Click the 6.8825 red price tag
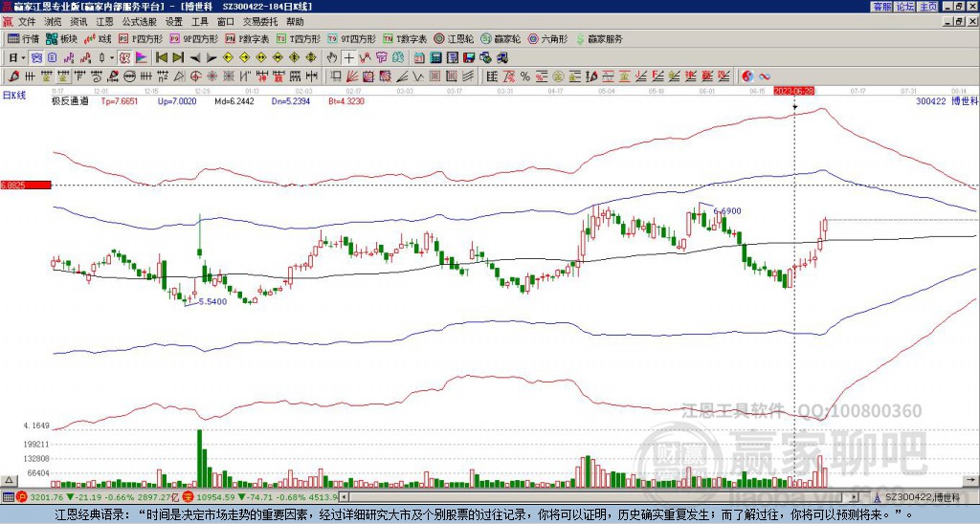This screenshot has width=980, height=524. 25,186
